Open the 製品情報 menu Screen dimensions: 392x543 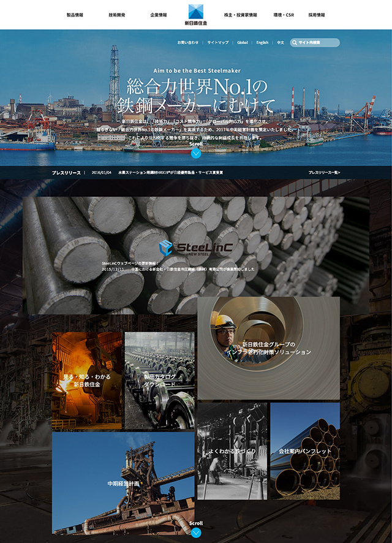[75, 14]
